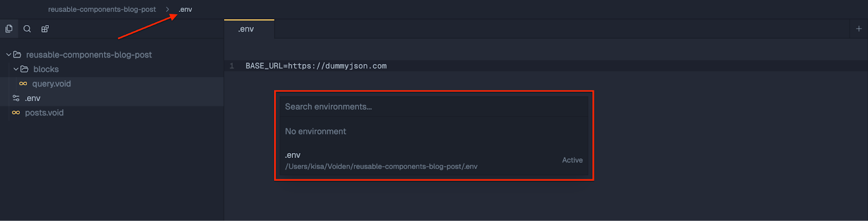Click the folder icon of blocks
Image resolution: width=868 pixels, height=221 pixels.
[x=24, y=70]
